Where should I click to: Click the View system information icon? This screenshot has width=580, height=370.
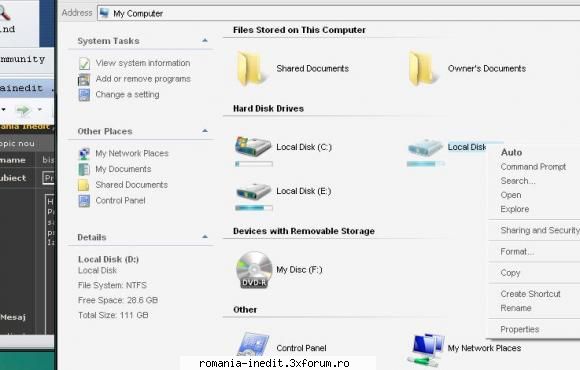click(x=84, y=63)
